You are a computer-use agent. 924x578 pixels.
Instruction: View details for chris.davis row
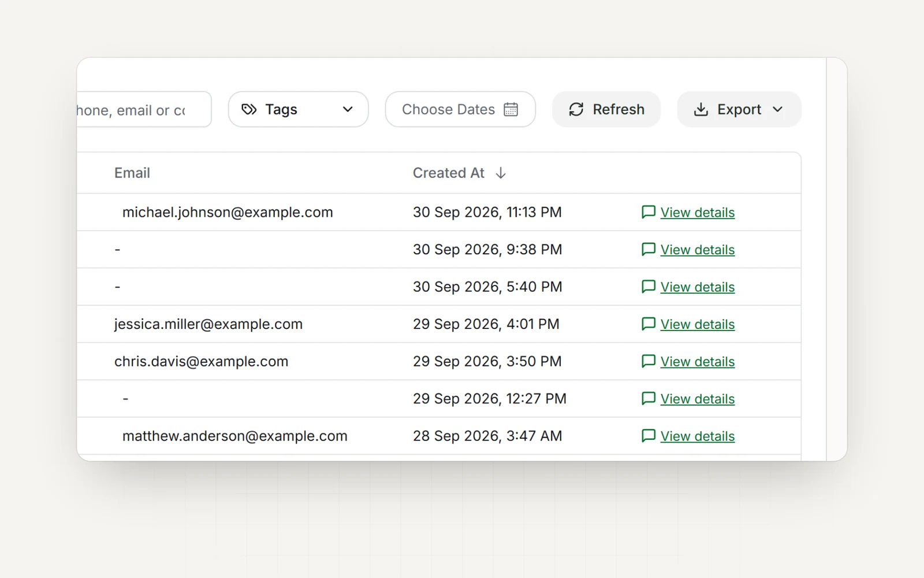pyautogui.click(x=698, y=361)
